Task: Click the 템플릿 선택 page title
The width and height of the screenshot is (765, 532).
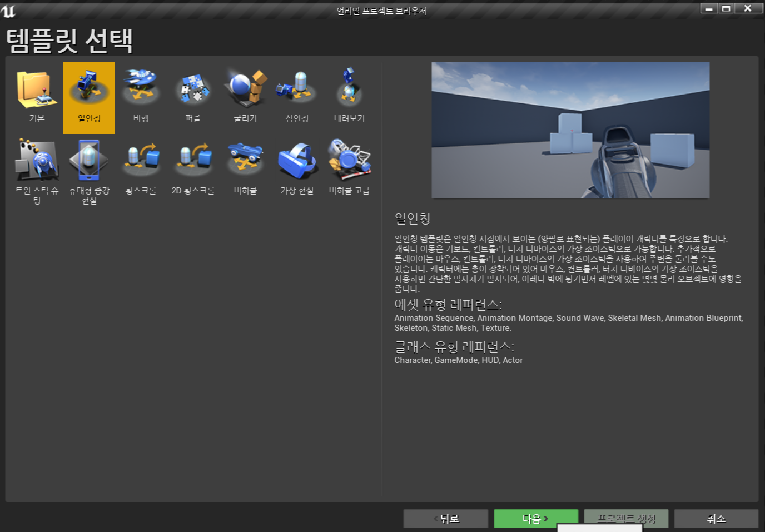Action: tap(69, 41)
